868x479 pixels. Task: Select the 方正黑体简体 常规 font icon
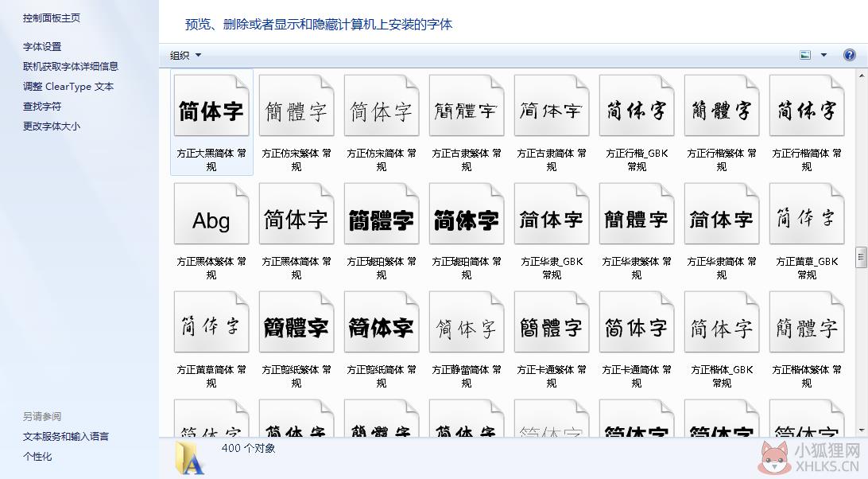[296, 214]
